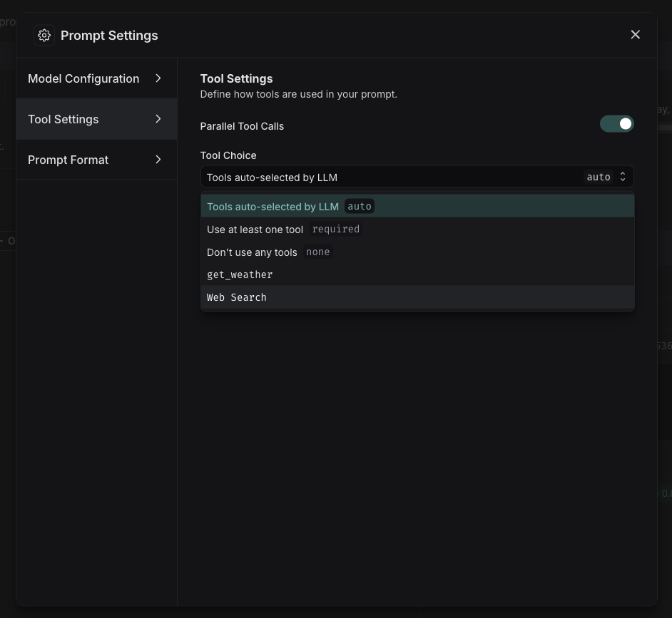Pick "Don't use any tools" option
This screenshot has width=672, height=618.
(252, 252)
